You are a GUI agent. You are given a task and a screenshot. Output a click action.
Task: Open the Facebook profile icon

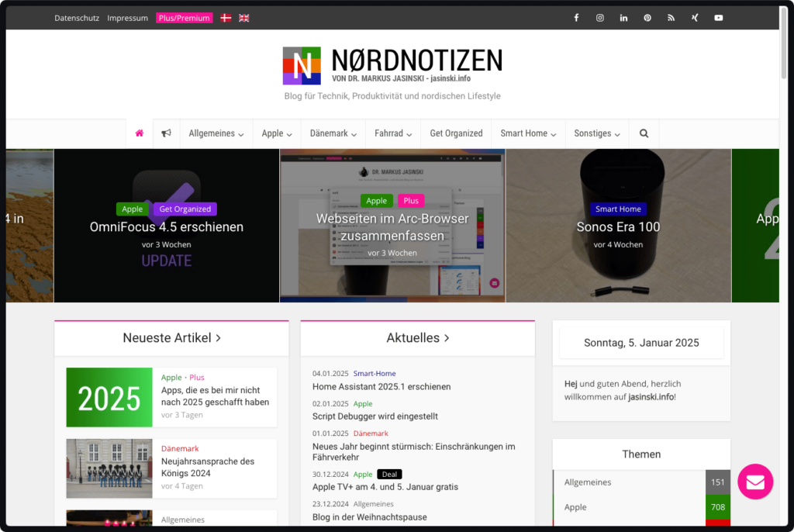pyautogui.click(x=576, y=18)
